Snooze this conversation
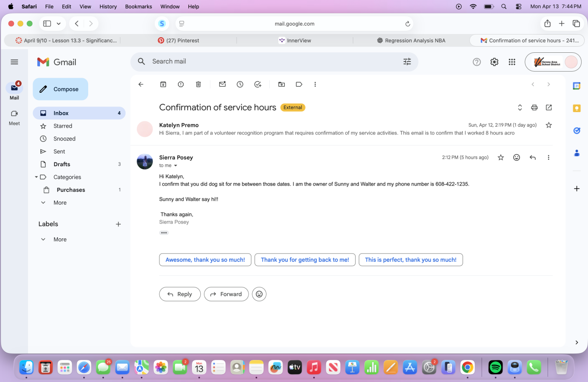The image size is (588, 382). click(240, 84)
